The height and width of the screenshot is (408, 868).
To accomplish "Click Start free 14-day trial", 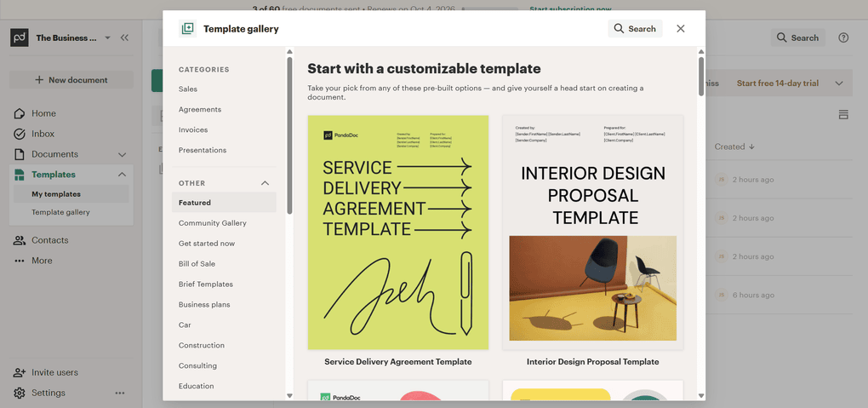I will pos(777,83).
